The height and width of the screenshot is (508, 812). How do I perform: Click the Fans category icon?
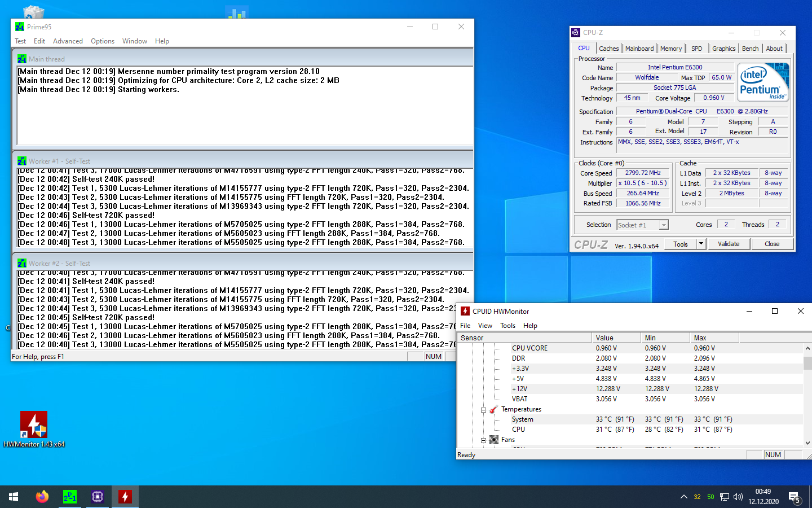pyautogui.click(x=494, y=440)
